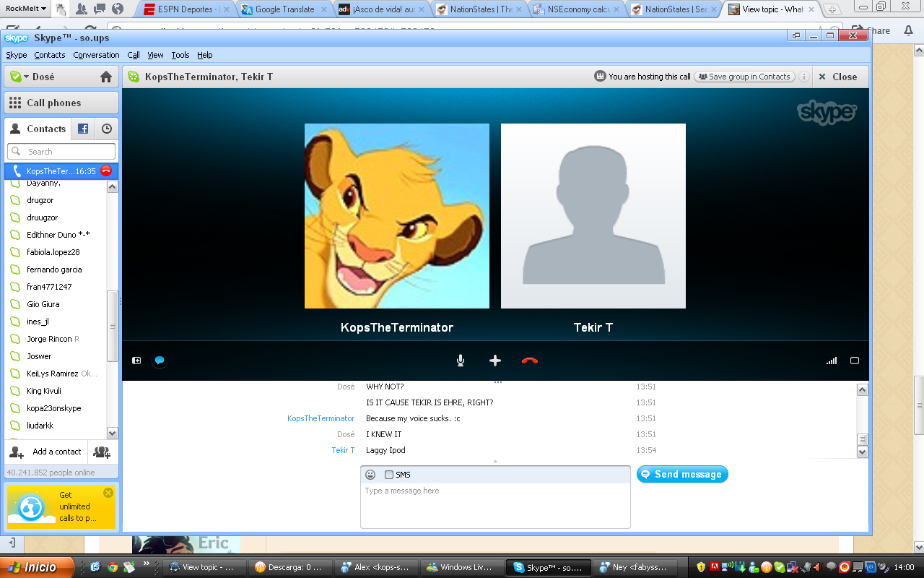The image size is (924, 578).
Task: Hang up with the red end-call button
Action: 530,361
